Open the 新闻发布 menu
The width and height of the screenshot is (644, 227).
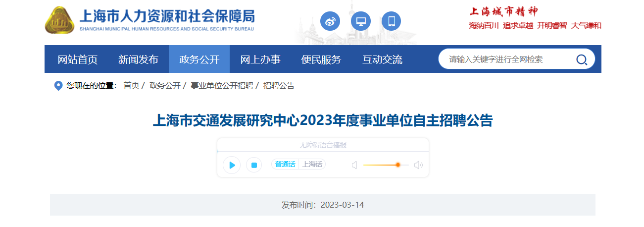click(138, 59)
